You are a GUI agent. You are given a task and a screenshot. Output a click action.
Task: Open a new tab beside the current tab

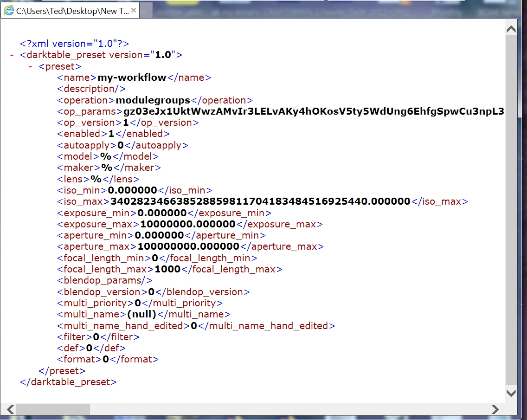pyautogui.click(x=146, y=11)
